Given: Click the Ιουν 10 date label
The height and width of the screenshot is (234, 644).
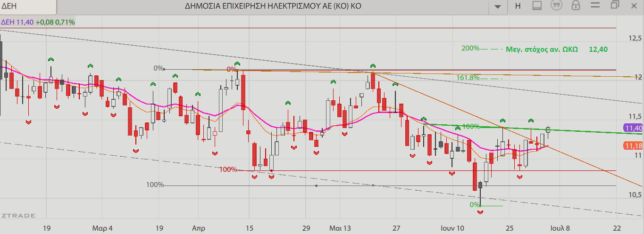Looking at the screenshot, I should pyautogui.click(x=452, y=228).
